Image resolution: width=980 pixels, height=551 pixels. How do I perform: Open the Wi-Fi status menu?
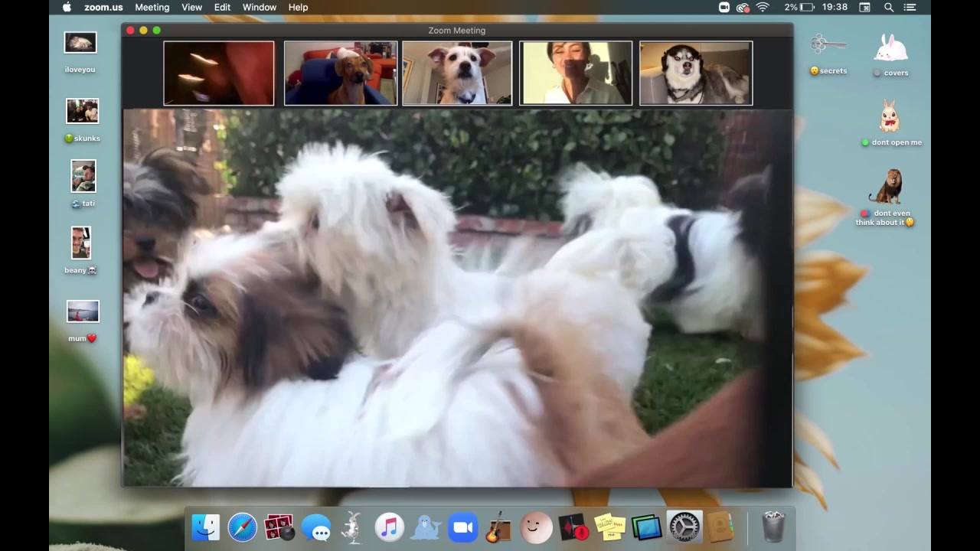[x=763, y=7]
